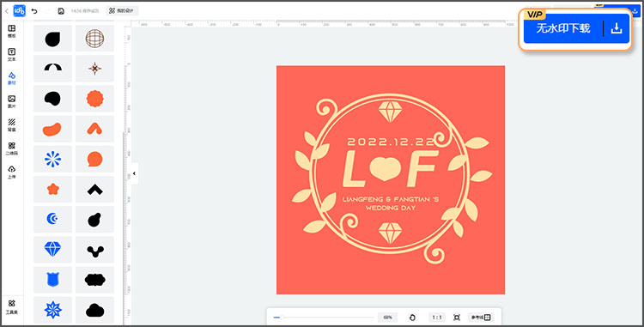Insert the black blob shape
The image size is (644, 327).
point(52,99)
